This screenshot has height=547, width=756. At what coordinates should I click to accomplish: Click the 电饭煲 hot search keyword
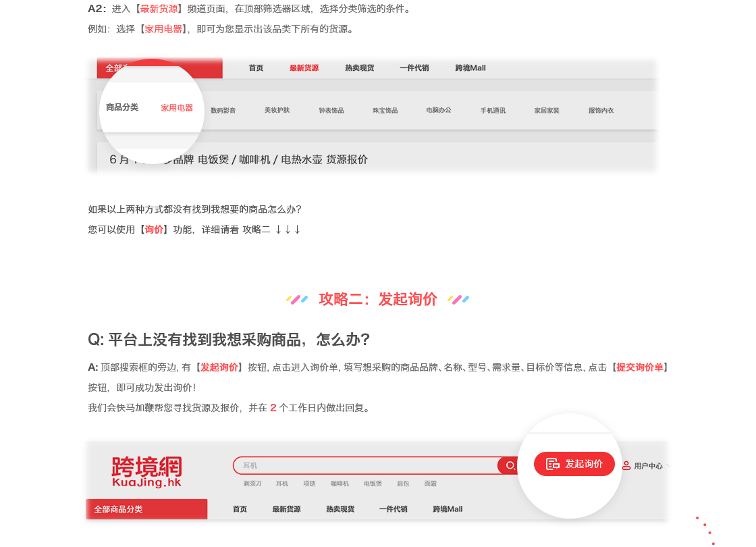tap(373, 484)
